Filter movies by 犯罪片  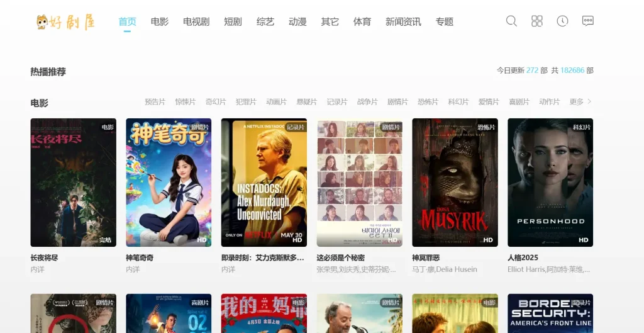(x=246, y=102)
